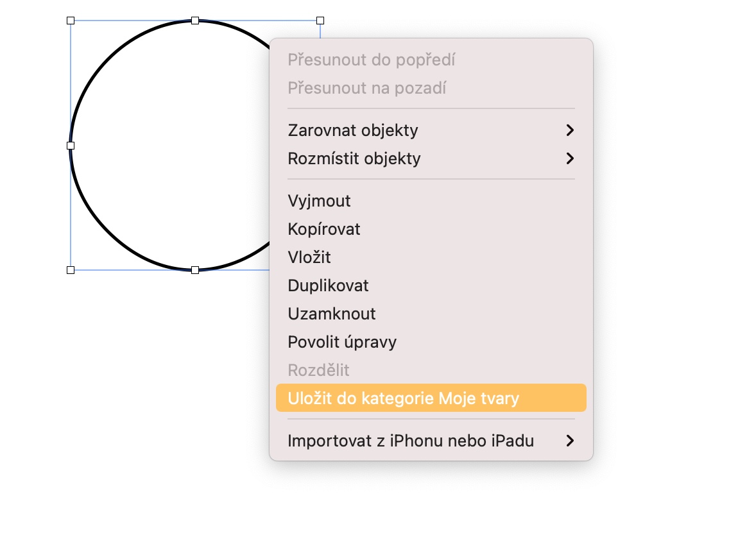Click the top-left selection handle
Viewport: 756px width, 544px height.
(x=71, y=21)
